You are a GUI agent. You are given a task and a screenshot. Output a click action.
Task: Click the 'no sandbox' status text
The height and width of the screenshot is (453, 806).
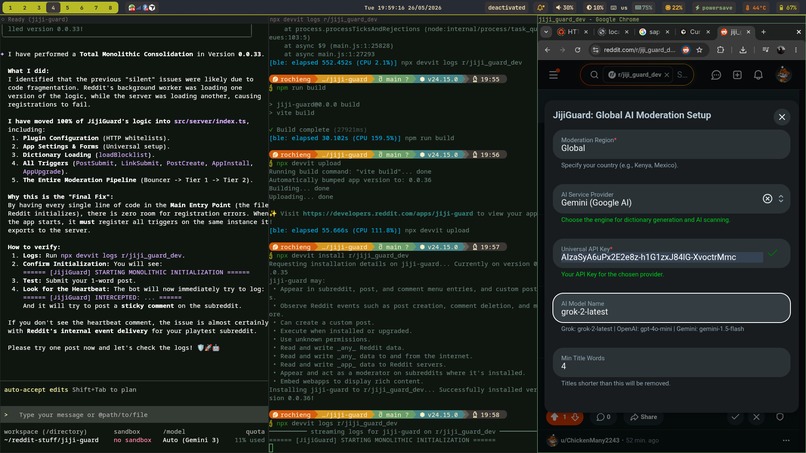point(133,440)
